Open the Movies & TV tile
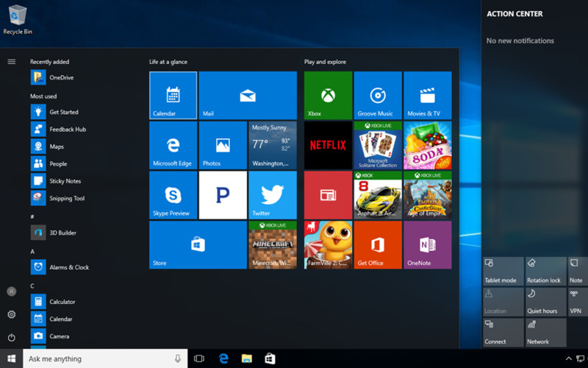Viewport: 588px width, 368px height. click(428, 96)
